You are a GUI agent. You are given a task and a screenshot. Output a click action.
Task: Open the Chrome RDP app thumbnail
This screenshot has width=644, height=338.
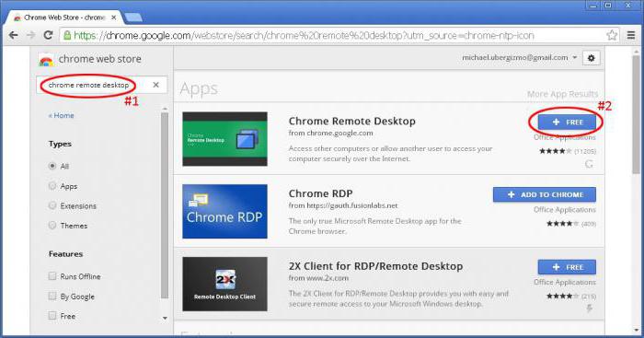[x=224, y=211]
